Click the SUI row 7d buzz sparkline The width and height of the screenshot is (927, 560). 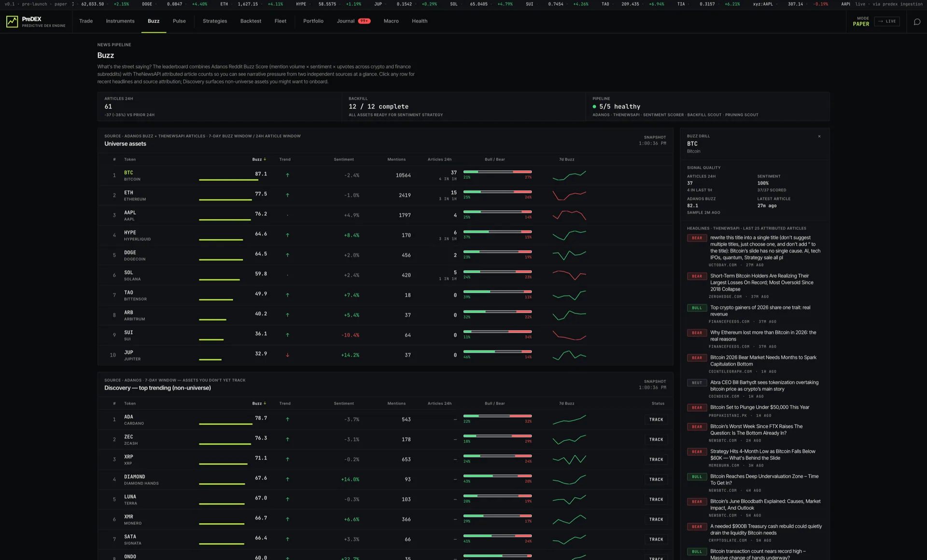[x=569, y=335]
